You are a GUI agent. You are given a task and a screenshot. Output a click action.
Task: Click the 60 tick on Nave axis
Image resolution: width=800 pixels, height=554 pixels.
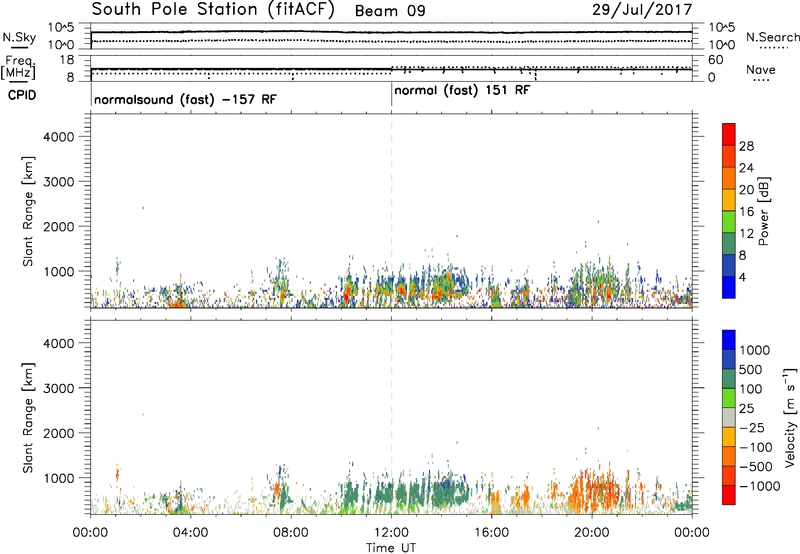tap(715, 60)
